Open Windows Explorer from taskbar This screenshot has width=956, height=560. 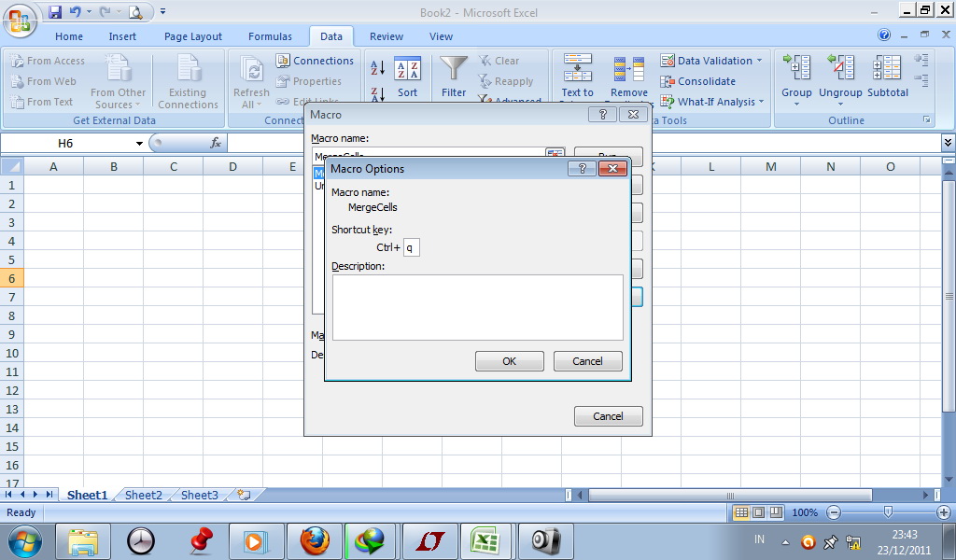83,541
